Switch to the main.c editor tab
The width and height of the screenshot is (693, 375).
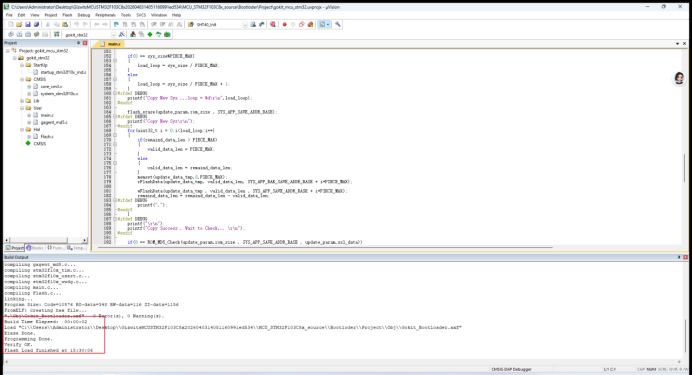111,44
